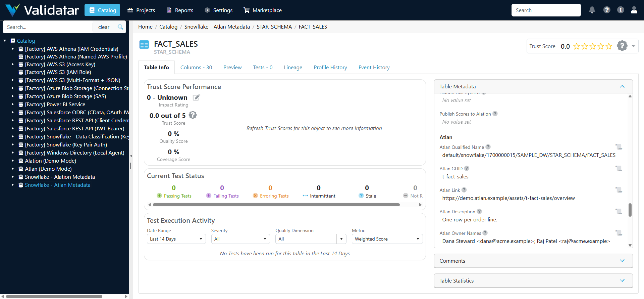The width and height of the screenshot is (644, 299).
Task: Select Snowflake - Alation Metadata in tree
Action: 60,177
